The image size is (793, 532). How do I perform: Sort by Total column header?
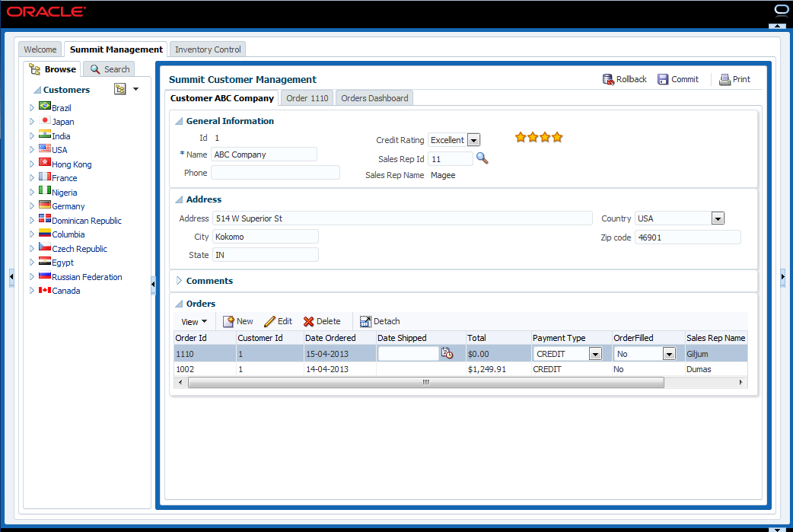point(498,338)
